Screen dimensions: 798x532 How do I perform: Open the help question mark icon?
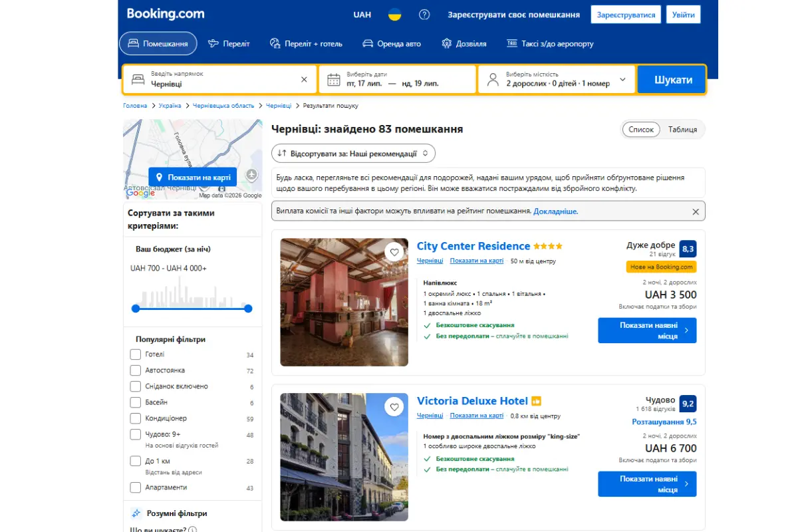click(x=424, y=15)
